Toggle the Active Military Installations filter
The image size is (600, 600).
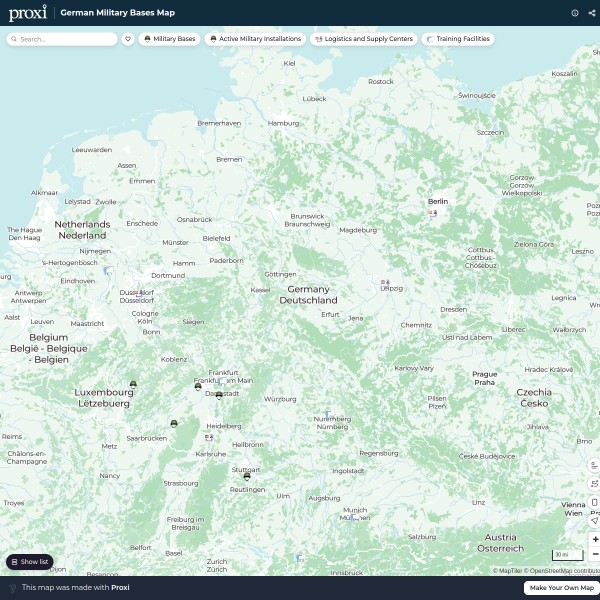click(255, 39)
